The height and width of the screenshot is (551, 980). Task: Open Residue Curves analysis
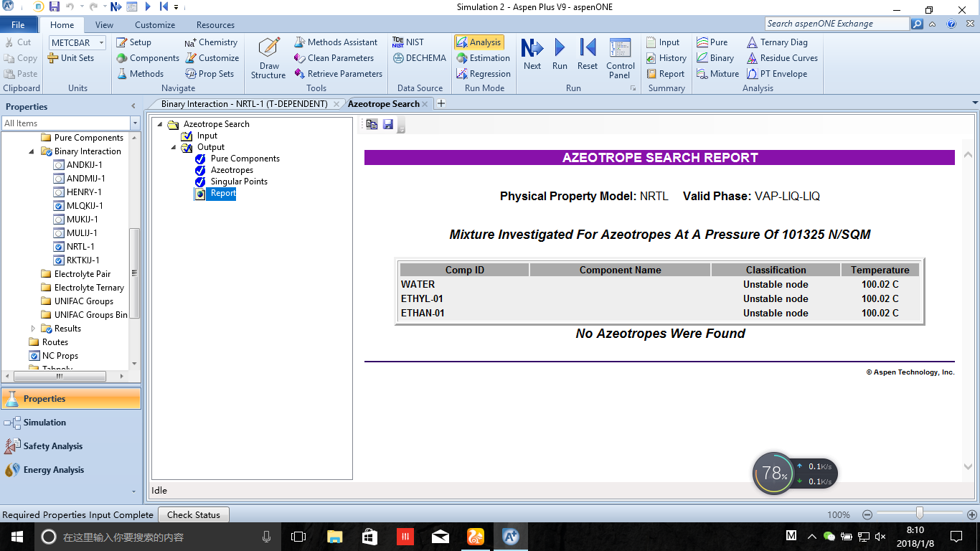(x=782, y=58)
